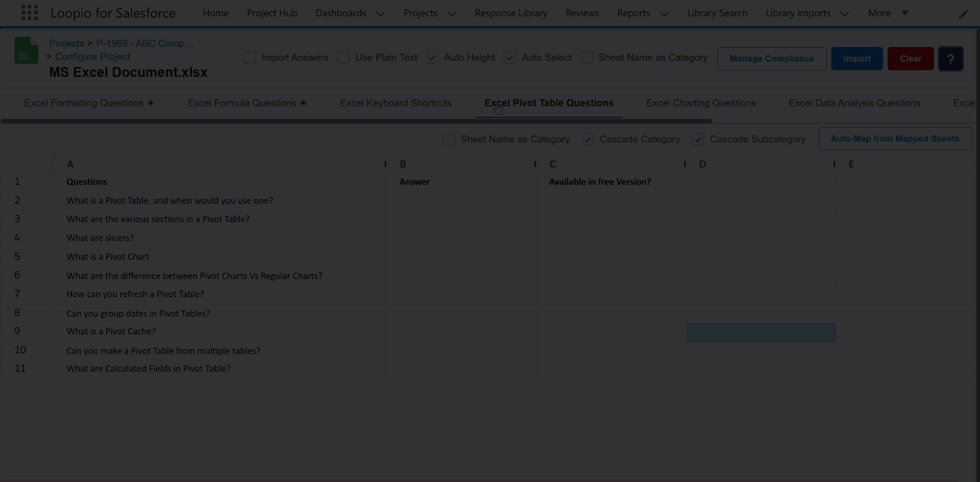The width and height of the screenshot is (980, 482).
Task: Uncheck the Cascade Subcategory checkbox
Action: pos(698,139)
